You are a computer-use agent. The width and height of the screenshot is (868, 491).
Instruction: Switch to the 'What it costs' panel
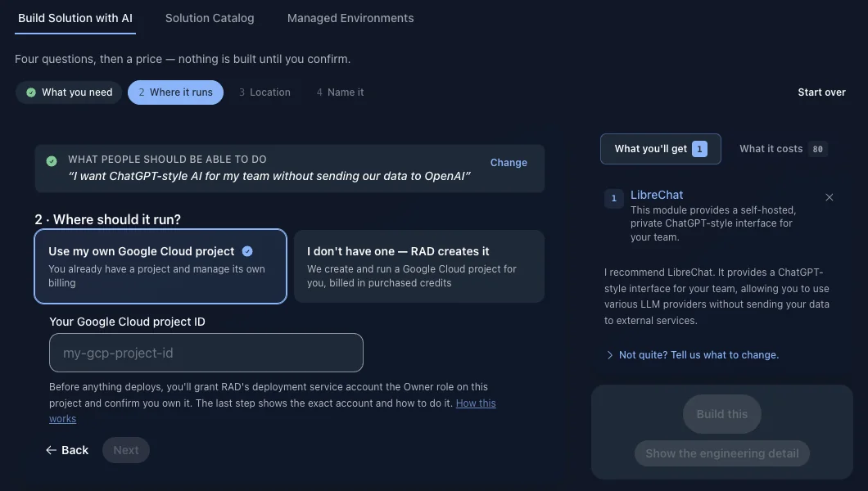(784, 149)
